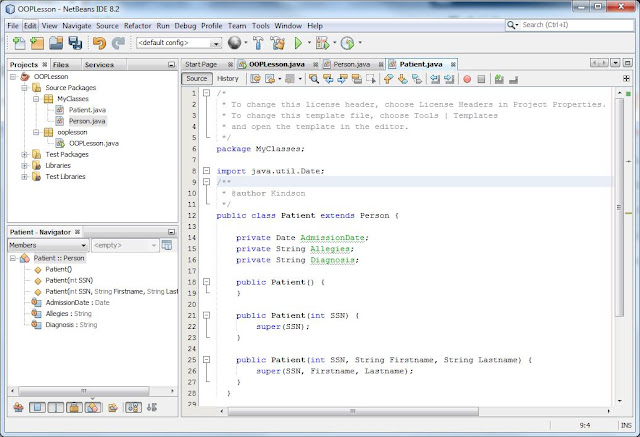640x437 pixels.
Task: Click the New Project toolbar icon
Action: coord(37,43)
